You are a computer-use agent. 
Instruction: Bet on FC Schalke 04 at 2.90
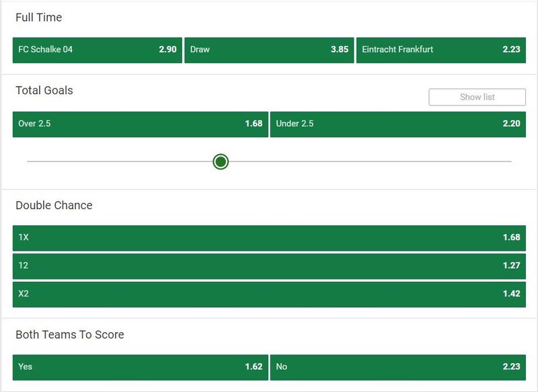(x=98, y=50)
